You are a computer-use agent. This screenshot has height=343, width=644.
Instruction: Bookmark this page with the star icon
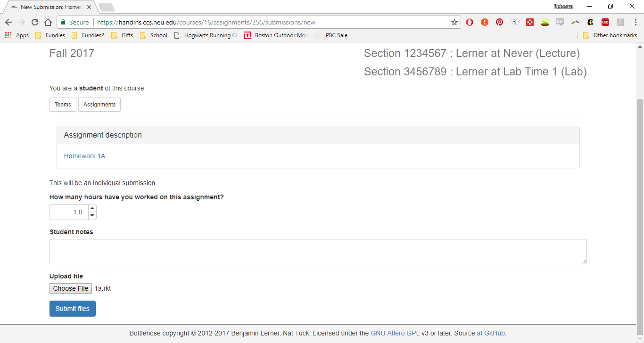[454, 22]
